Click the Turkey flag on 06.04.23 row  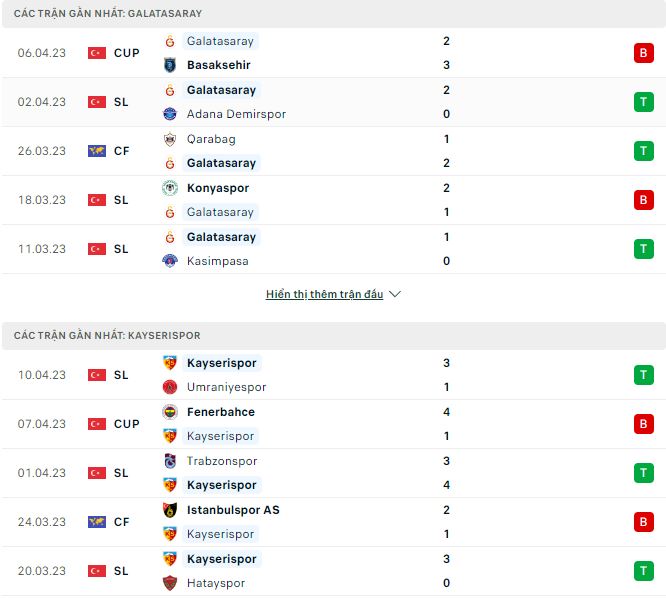coord(97,53)
